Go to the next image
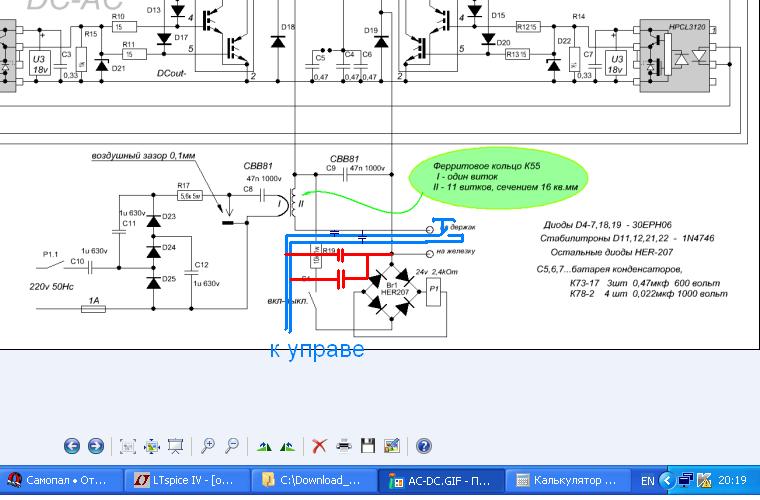 point(96,446)
